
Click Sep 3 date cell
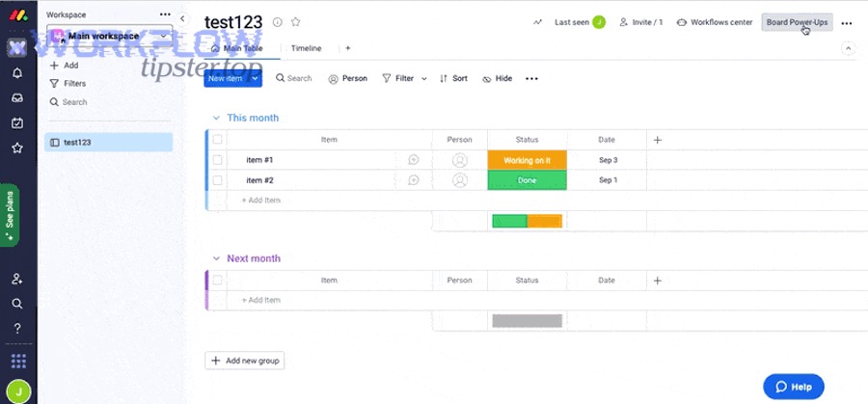click(608, 160)
